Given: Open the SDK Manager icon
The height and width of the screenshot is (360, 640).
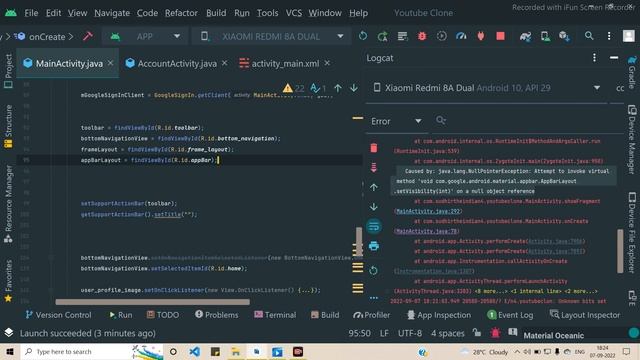Looking at the screenshot, I should pos(565,36).
